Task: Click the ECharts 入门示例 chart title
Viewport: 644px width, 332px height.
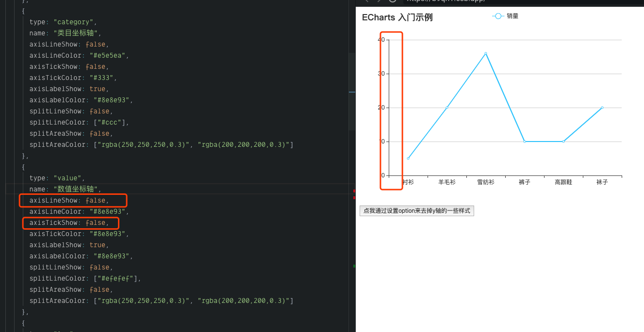Action: pos(397,17)
